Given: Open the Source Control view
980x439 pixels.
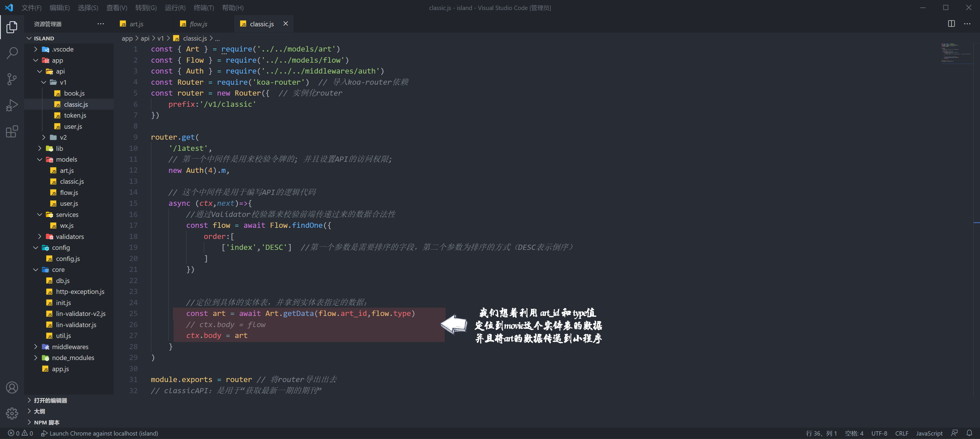Looking at the screenshot, I should coord(12,79).
